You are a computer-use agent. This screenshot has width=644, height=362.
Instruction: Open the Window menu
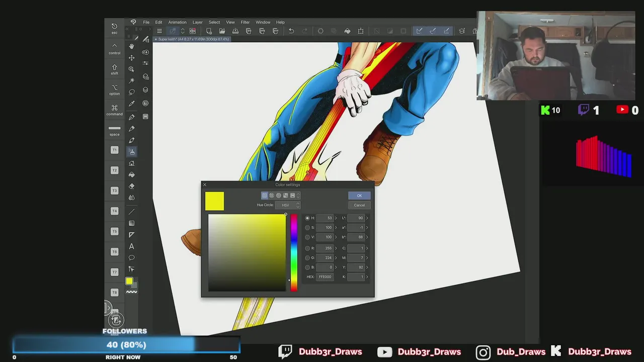coord(263,22)
